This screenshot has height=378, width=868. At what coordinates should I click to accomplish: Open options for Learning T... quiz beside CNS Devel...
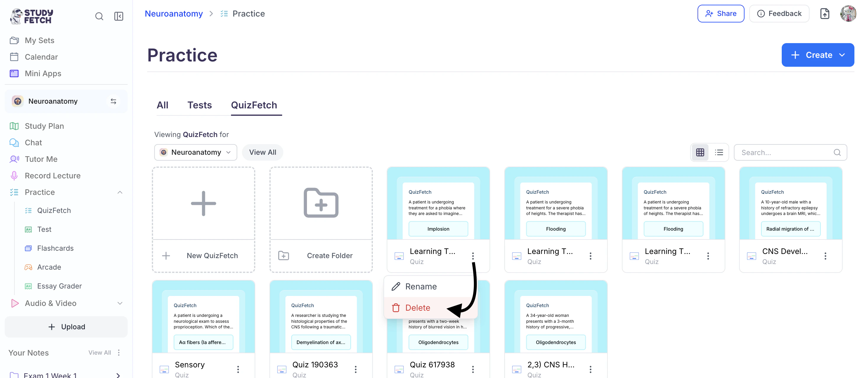coord(708,256)
